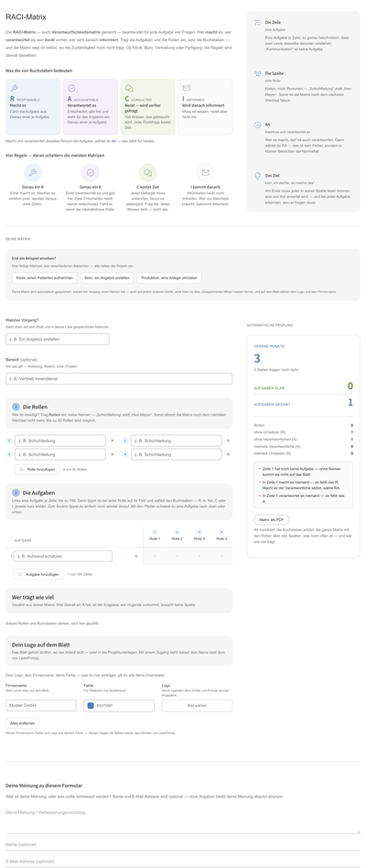Viewport: 366px width, 868px height.
Task: Click list icon next to 'Die Zeile'
Action: tap(257, 23)
